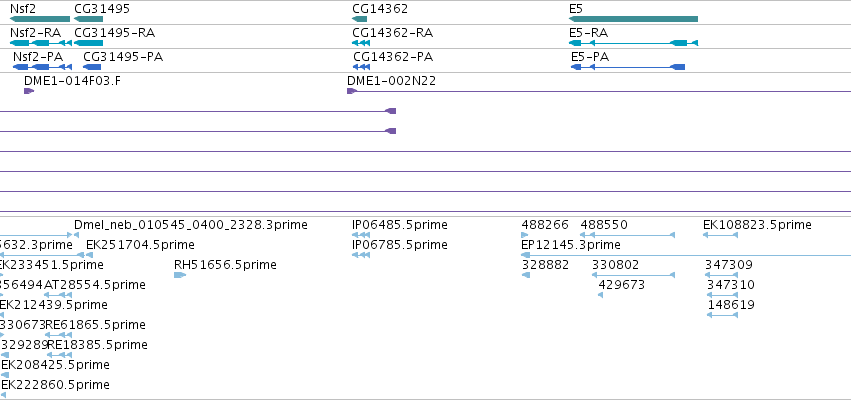Select the Dmel_neb_010545_0400_2328.3prime label
Image resolution: width=851 pixels, height=400 pixels.
[191, 225]
